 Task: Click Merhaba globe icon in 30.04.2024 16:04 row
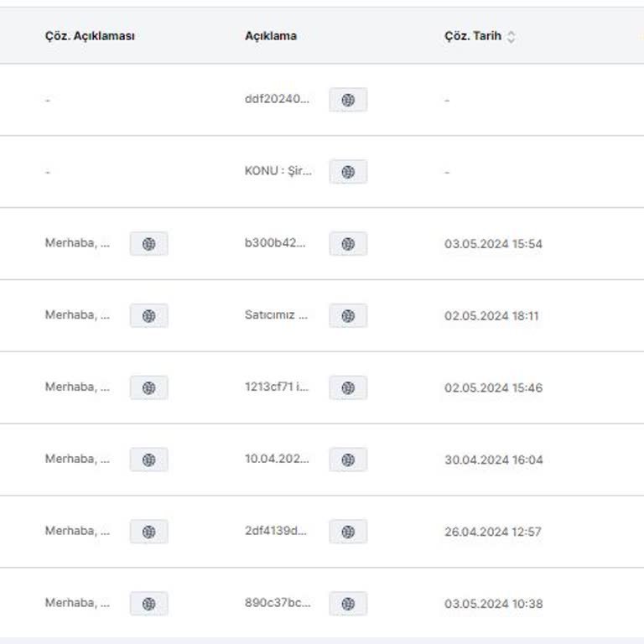coord(148,460)
